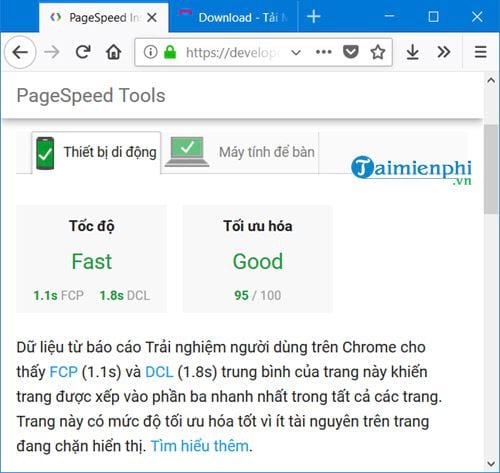The height and width of the screenshot is (473, 500).
Task: Open the Firefox hamburger menu
Action: tap(480, 52)
